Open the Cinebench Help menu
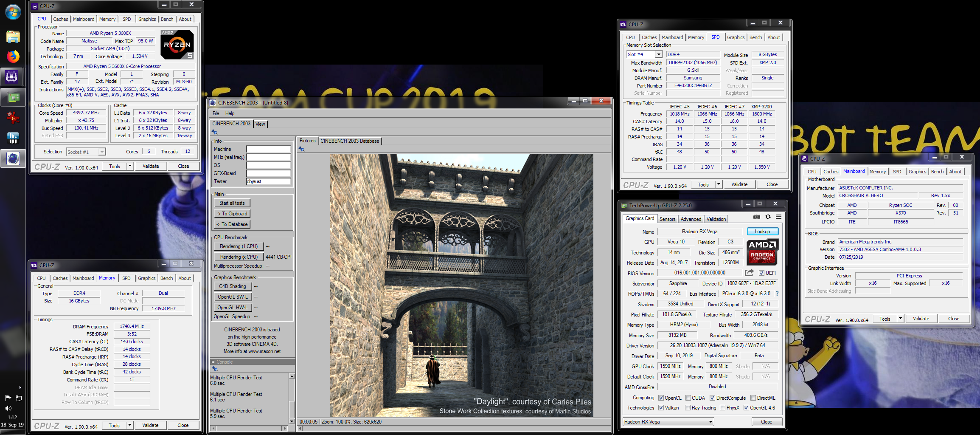This screenshot has height=435, width=980. (x=230, y=113)
